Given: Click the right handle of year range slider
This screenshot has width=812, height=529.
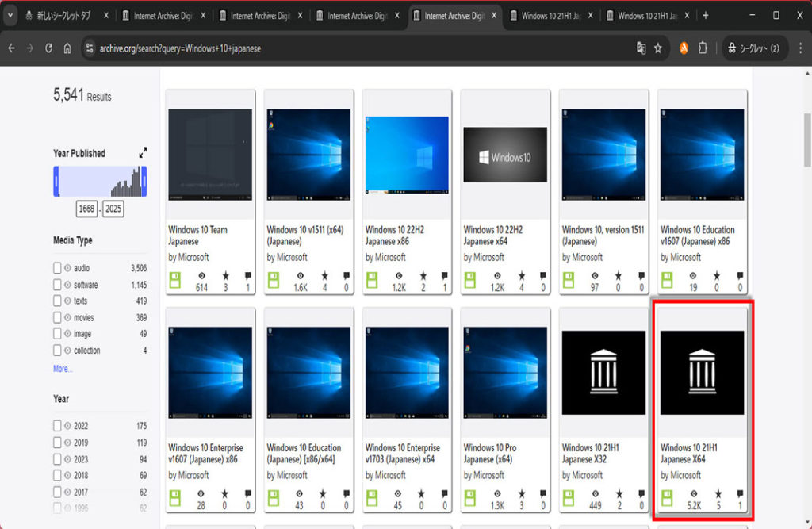Looking at the screenshot, I should [x=144, y=182].
